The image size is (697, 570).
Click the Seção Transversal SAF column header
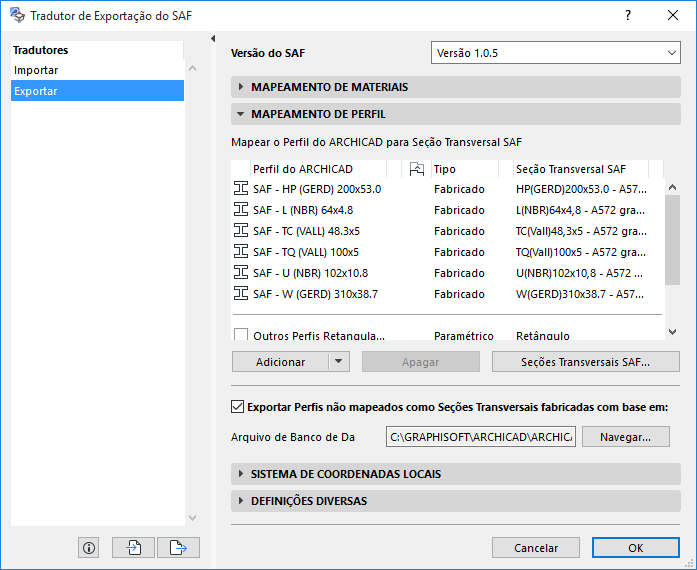pos(581,169)
